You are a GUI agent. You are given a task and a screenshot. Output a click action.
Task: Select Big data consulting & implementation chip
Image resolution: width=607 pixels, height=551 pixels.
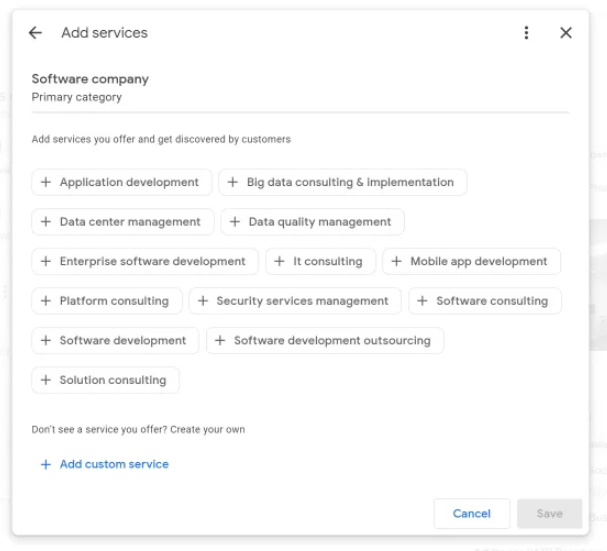point(342,182)
